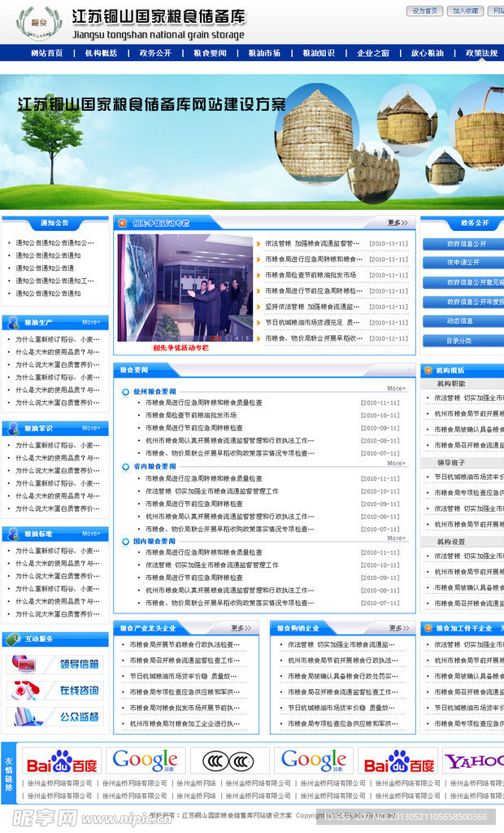Click the CCC certification logo link
Viewport: 504px width, 833px height.
coord(229,761)
